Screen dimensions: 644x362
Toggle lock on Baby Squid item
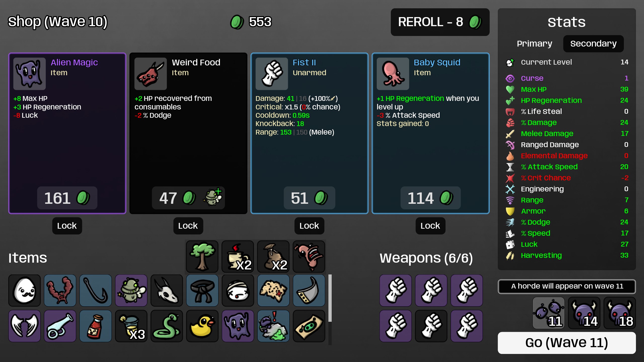[430, 226]
